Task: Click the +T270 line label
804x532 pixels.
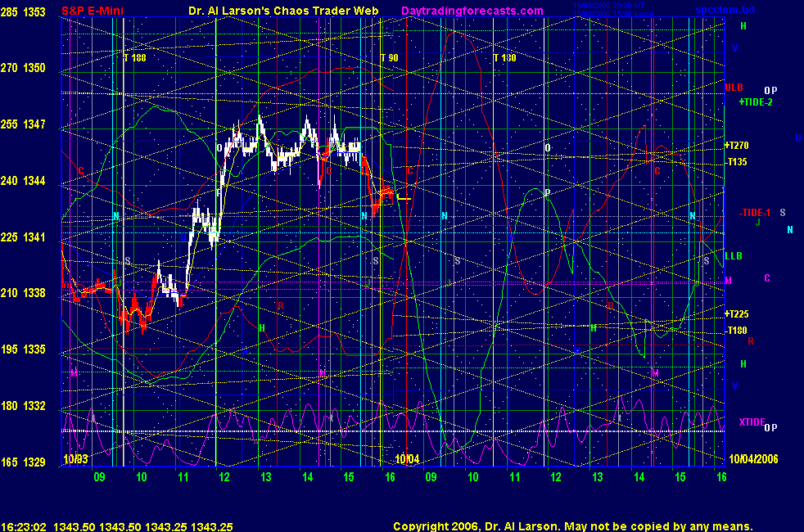Action: 737,146
